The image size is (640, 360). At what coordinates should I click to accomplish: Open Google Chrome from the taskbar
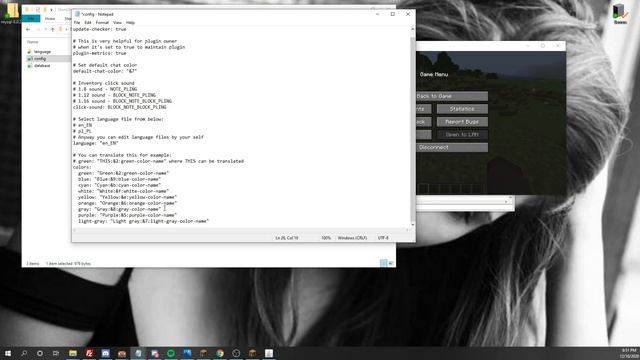pos(220,353)
